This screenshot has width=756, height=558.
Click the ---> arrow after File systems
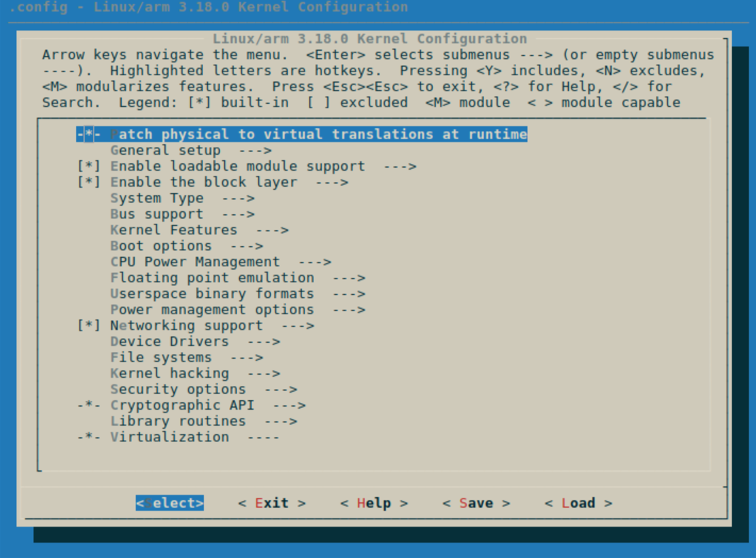[247, 358]
